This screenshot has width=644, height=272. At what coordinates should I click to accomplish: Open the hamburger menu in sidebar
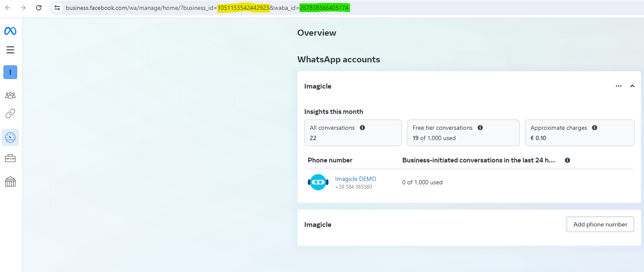tap(10, 50)
